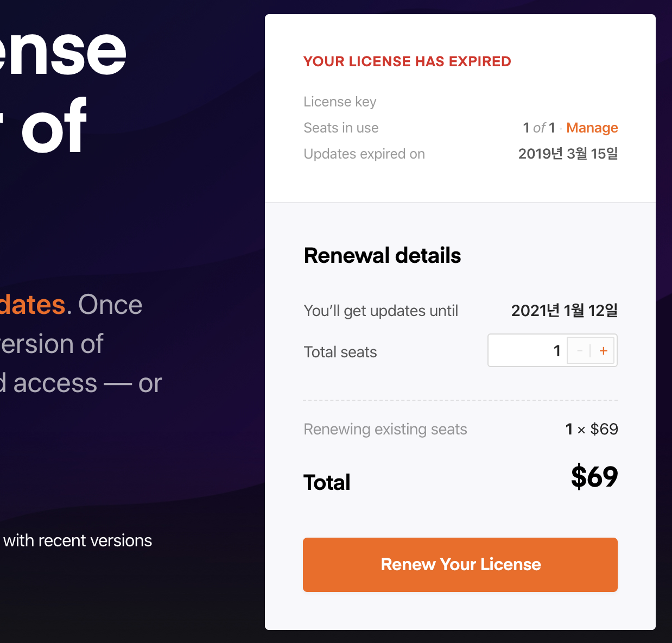The height and width of the screenshot is (643, 672).
Task: Click the Seats in use label
Action: coord(341,128)
